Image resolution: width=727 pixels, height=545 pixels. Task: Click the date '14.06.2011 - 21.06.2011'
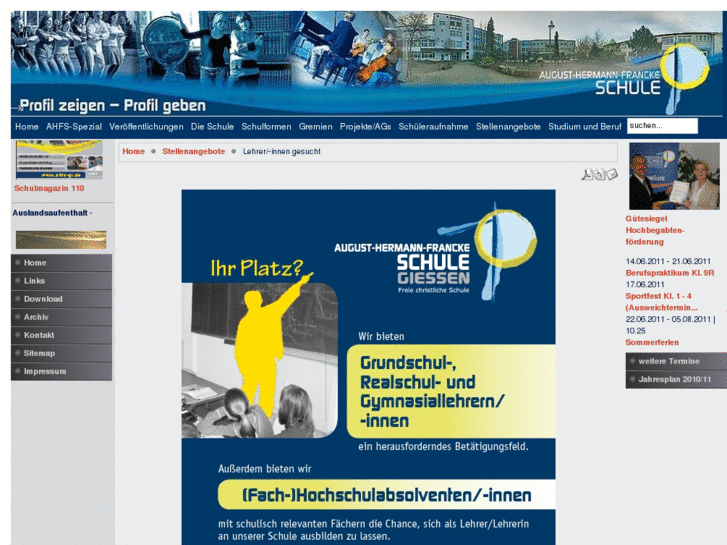tap(668, 261)
